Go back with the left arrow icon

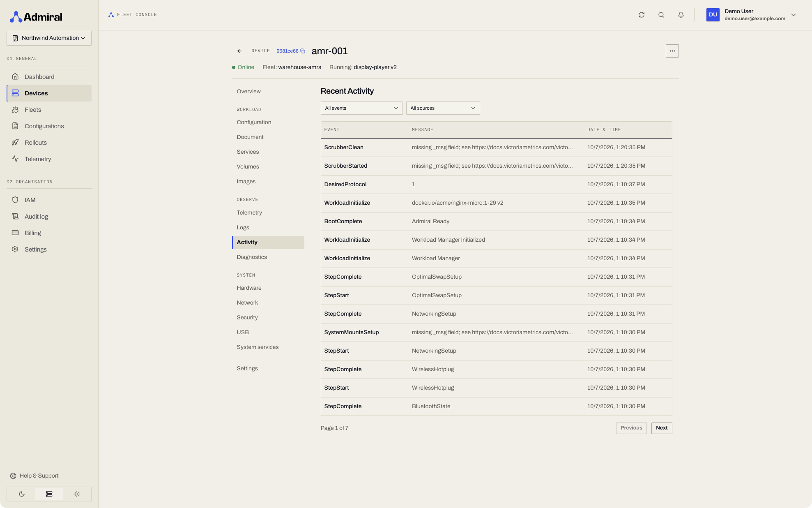(x=239, y=51)
